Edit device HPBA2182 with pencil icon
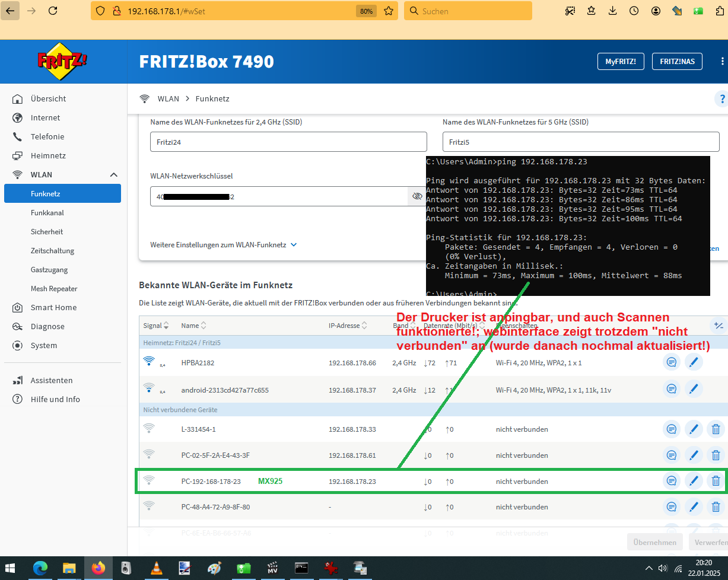The image size is (728, 580). 693,363
